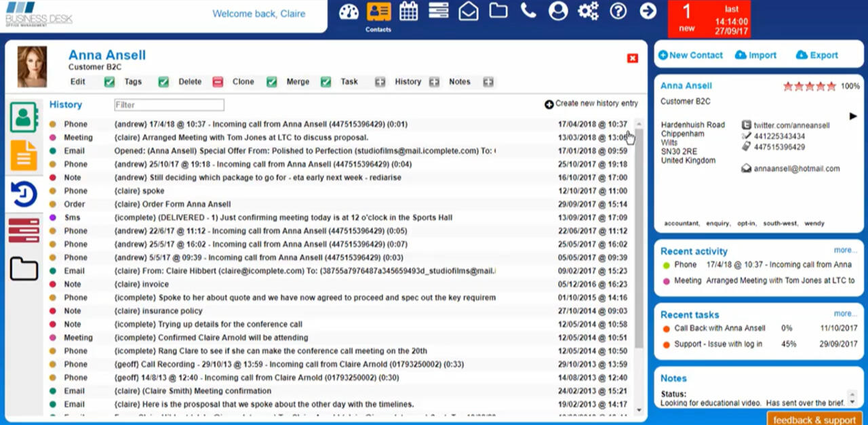
Task: Open the dashboard gauge icon
Action: pos(349,12)
